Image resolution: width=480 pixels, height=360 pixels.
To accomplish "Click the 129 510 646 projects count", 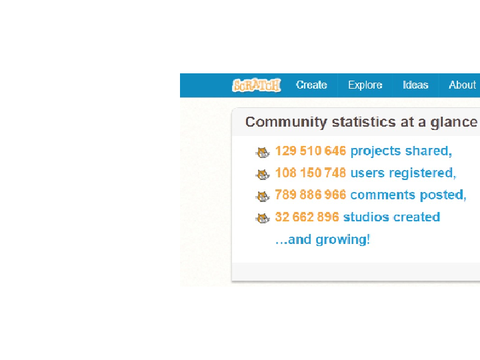I will coord(311,151).
